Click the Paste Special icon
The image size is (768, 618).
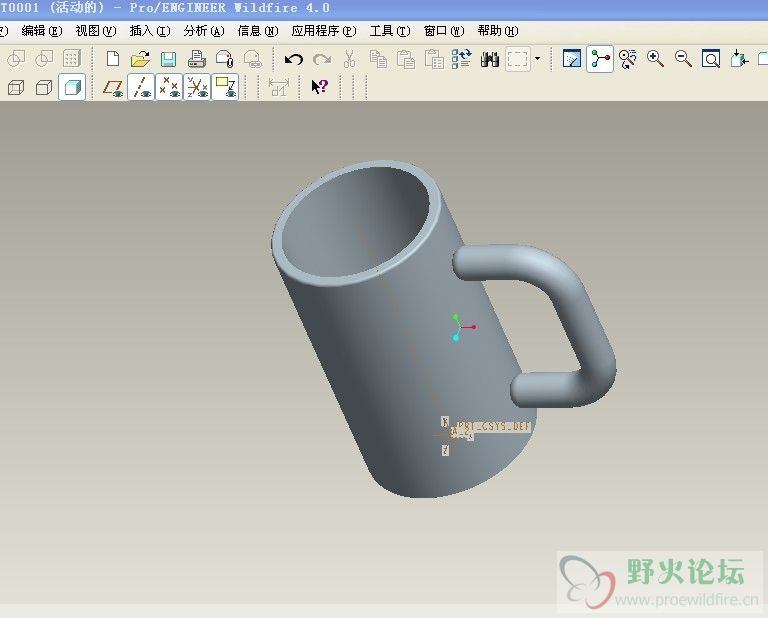coord(433,59)
